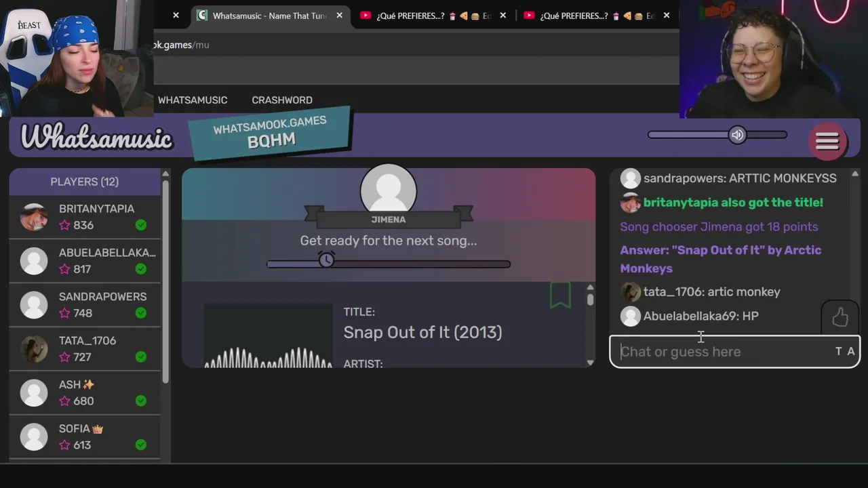Click the TATA_1706 player name

point(87,341)
